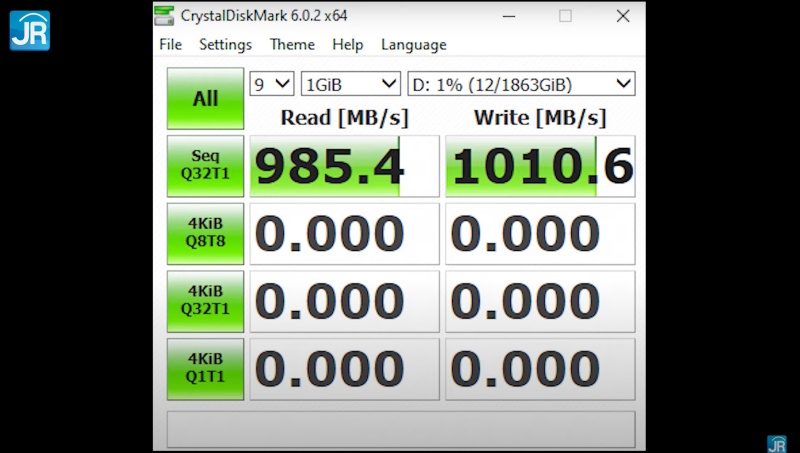Click the JR logo in top-left corner
The height and width of the screenshot is (453, 800).
click(x=29, y=30)
